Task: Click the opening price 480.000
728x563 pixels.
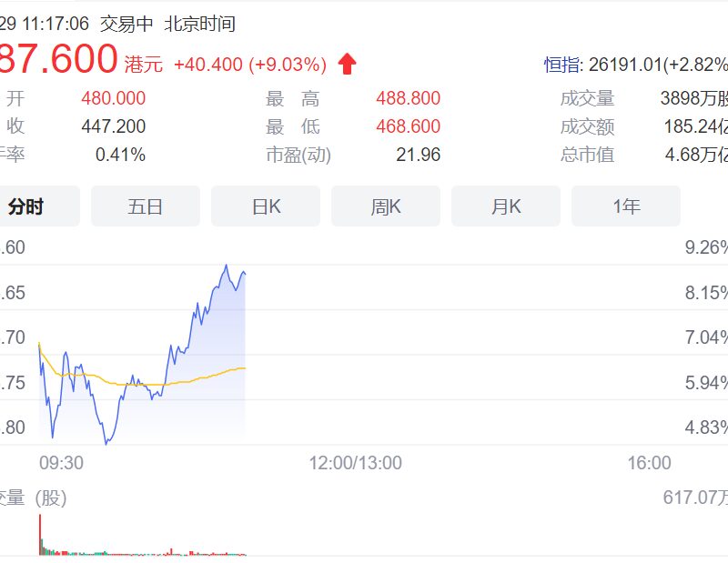Action: coord(113,98)
